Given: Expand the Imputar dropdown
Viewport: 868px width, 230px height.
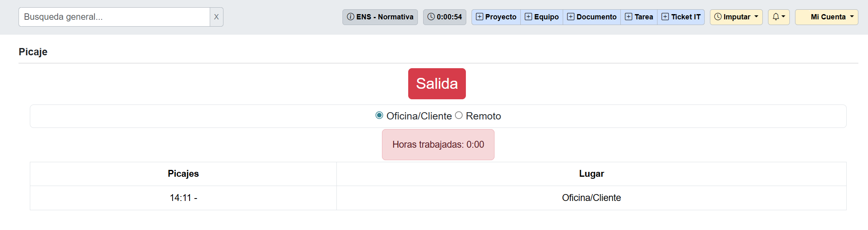Looking at the screenshot, I should click(736, 17).
